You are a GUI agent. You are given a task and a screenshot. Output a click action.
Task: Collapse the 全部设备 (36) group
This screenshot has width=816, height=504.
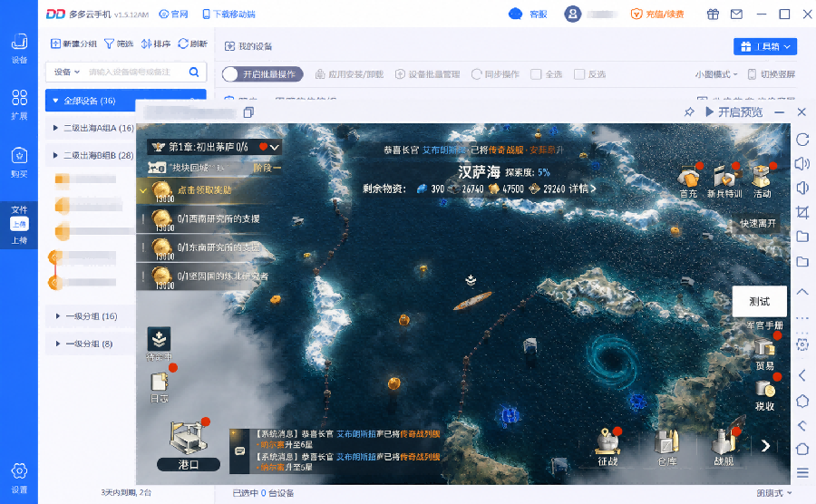tap(55, 101)
